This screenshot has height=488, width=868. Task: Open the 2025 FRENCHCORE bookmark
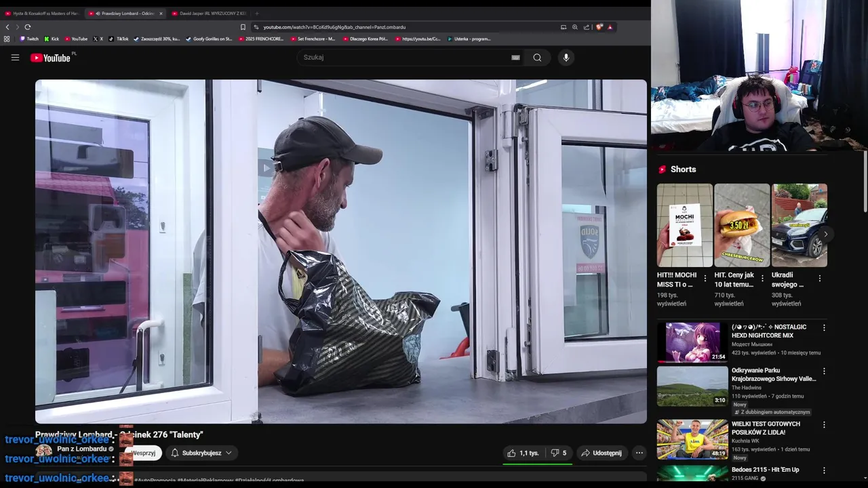(260, 39)
